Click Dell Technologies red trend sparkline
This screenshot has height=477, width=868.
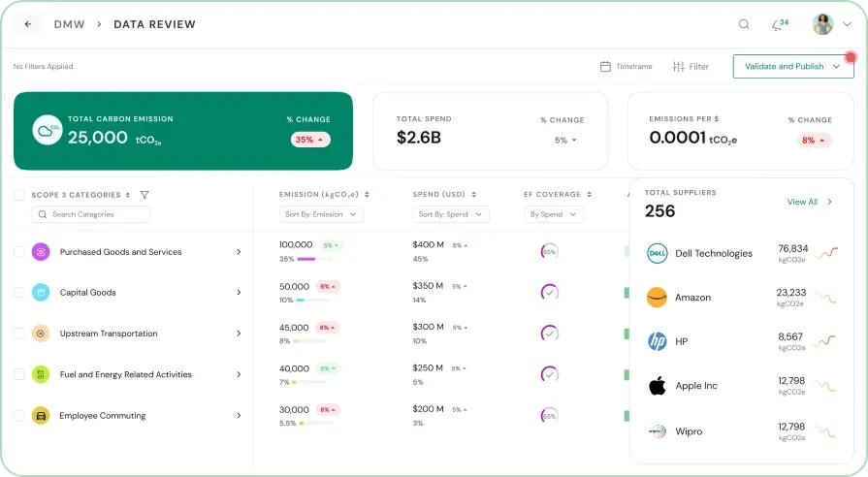tap(826, 253)
